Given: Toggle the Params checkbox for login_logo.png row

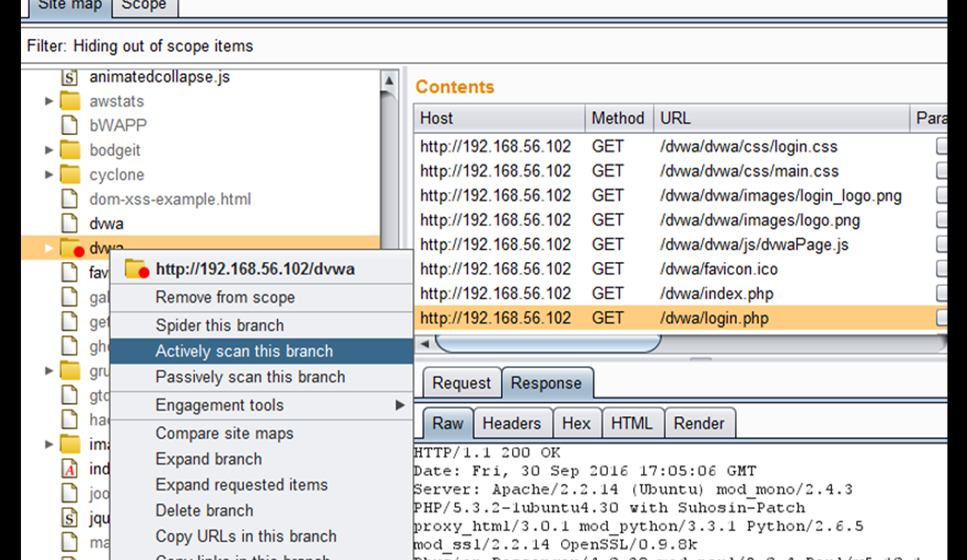Looking at the screenshot, I should (x=941, y=195).
